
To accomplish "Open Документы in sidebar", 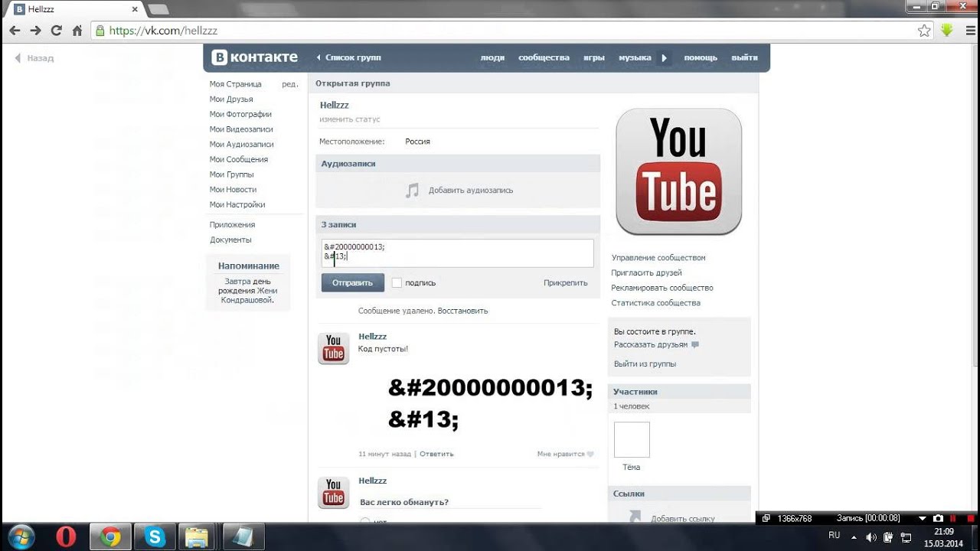I will (x=230, y=240).
